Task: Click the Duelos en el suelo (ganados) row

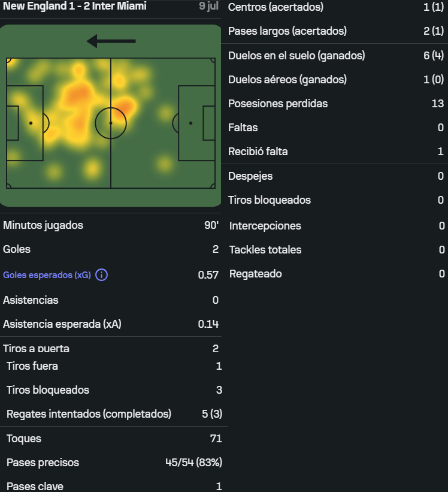Action: tap(336, 56)
